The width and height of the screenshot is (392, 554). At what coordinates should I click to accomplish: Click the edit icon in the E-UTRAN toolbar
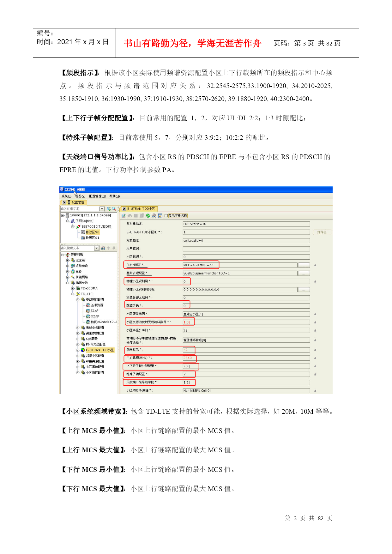pos(124,216)
